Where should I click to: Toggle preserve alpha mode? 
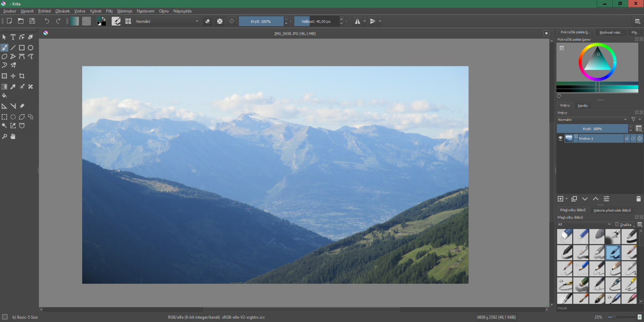pos(220,21)
